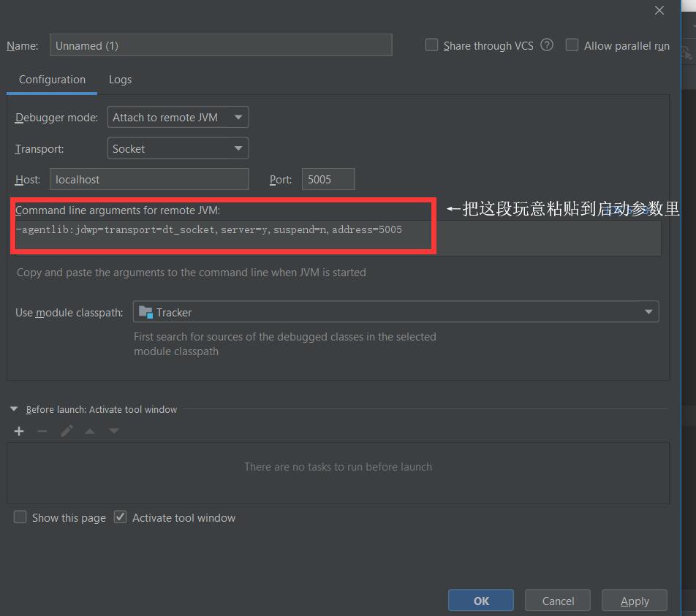Add a new before-launch task with plus icon
This screenshot has height=616, width=696.
[x=19, y=431]
